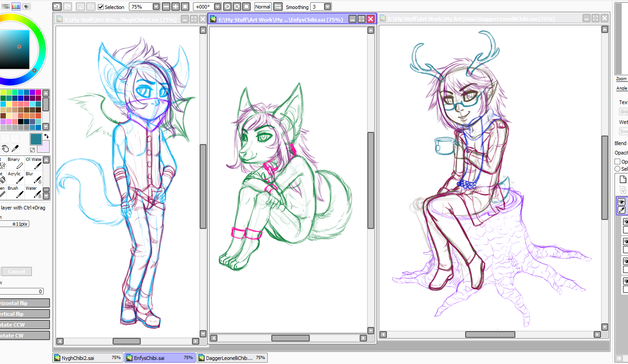Switch to the NyghChibi2.sai document tab

[x=87, y=358]
